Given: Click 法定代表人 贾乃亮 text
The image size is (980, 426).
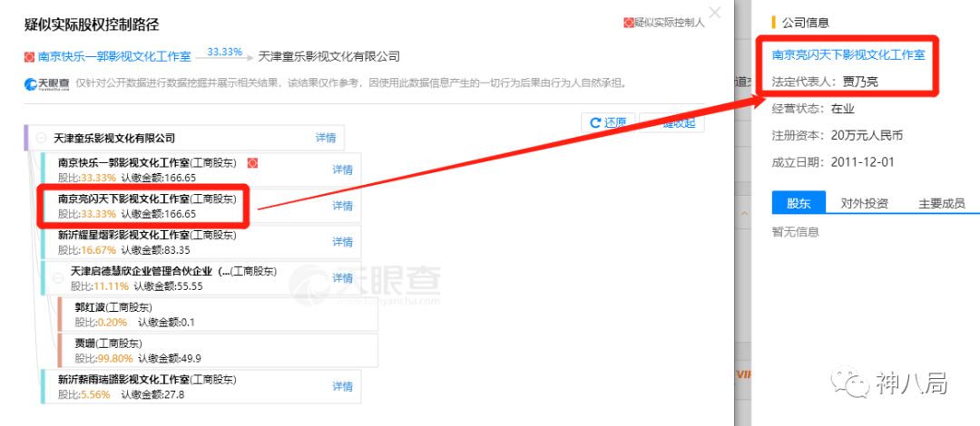Looking at the screenshot, I should click(827, 82).
